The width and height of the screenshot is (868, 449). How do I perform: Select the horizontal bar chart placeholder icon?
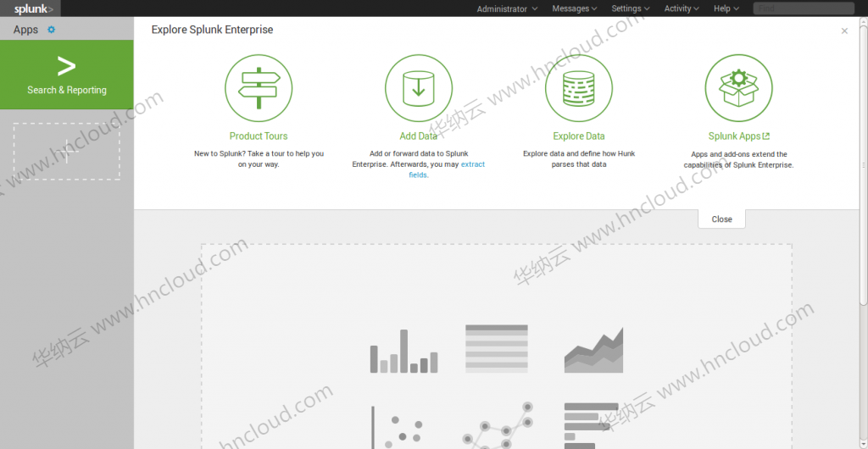(x=591, y=426)
